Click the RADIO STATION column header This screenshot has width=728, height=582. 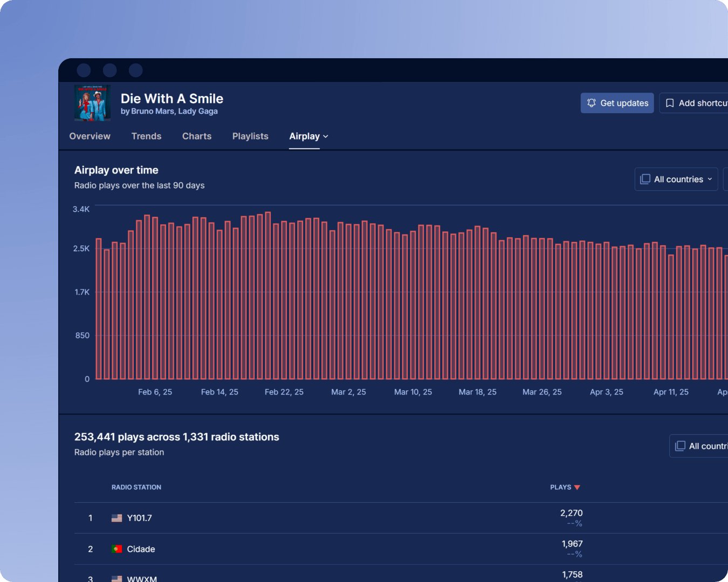tap(136, 487)
